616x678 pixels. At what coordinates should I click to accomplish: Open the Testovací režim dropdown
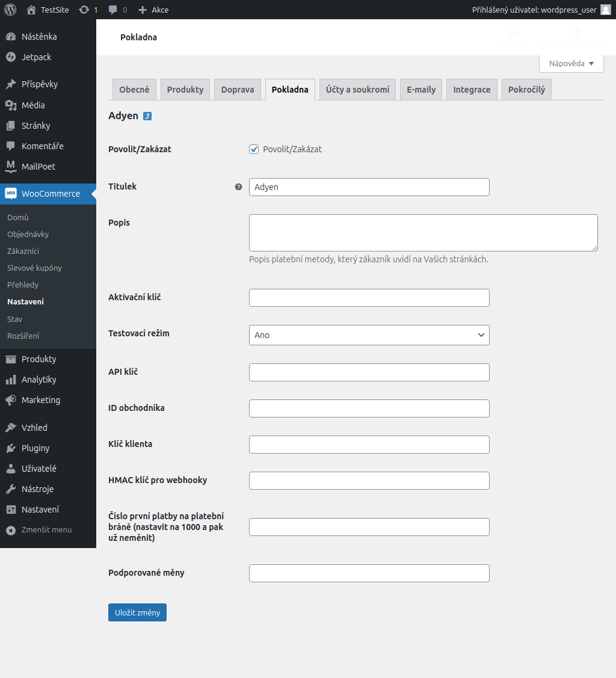tap(369, 335)
